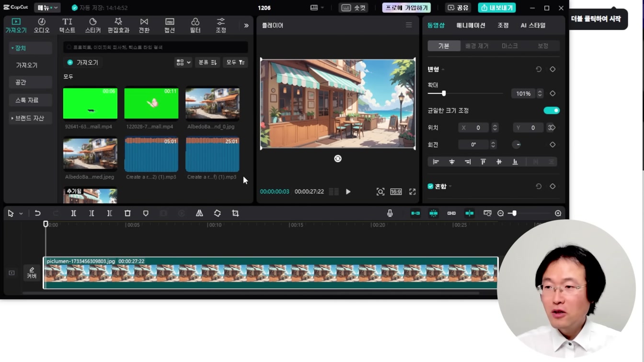
Task: Open the 메뉴 dropdown in the title bar
Action: coord(47,8)
